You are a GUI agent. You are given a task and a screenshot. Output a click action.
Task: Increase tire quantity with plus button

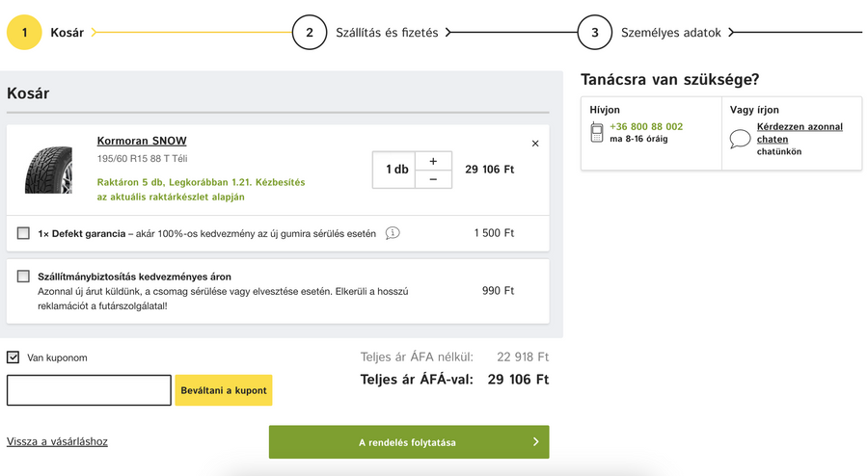[x=433, y=161]
